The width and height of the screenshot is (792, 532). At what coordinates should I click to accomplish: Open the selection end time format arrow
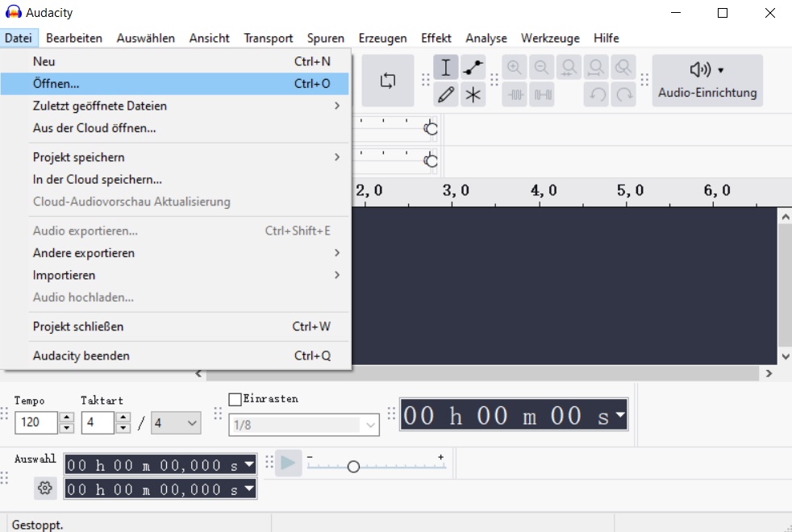[x=249, y=488]
